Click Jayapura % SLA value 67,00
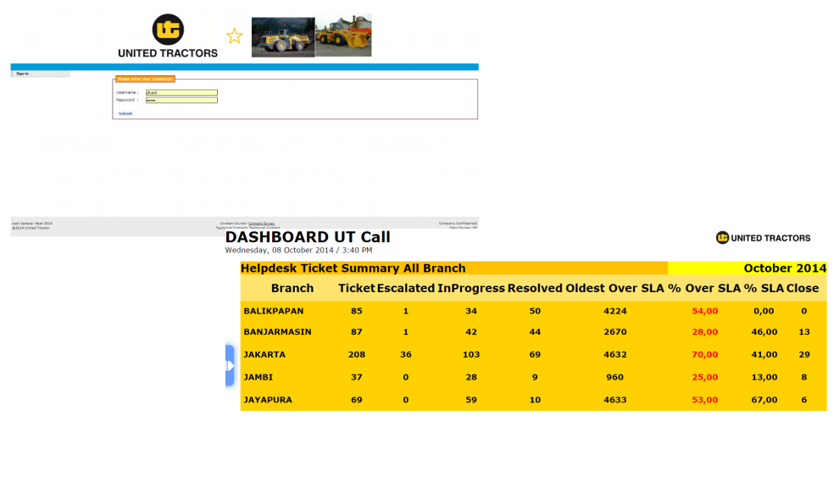 tap(764, 400)
